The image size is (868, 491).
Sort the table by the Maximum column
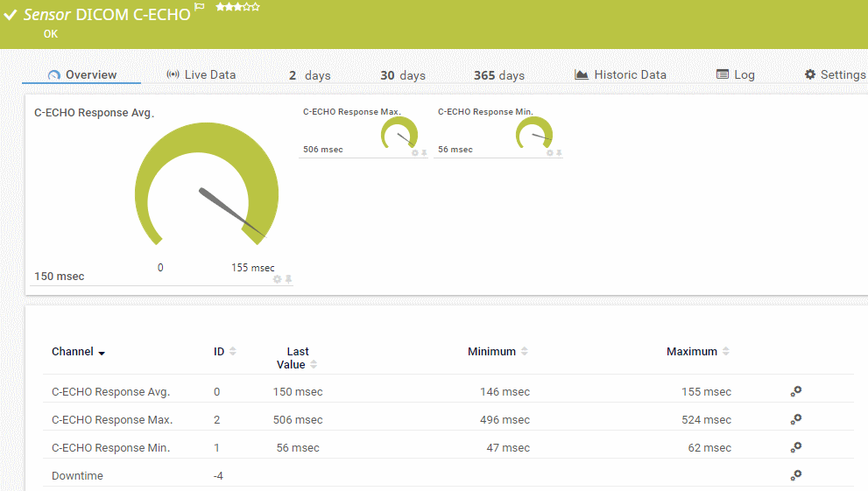coord(726,352)
